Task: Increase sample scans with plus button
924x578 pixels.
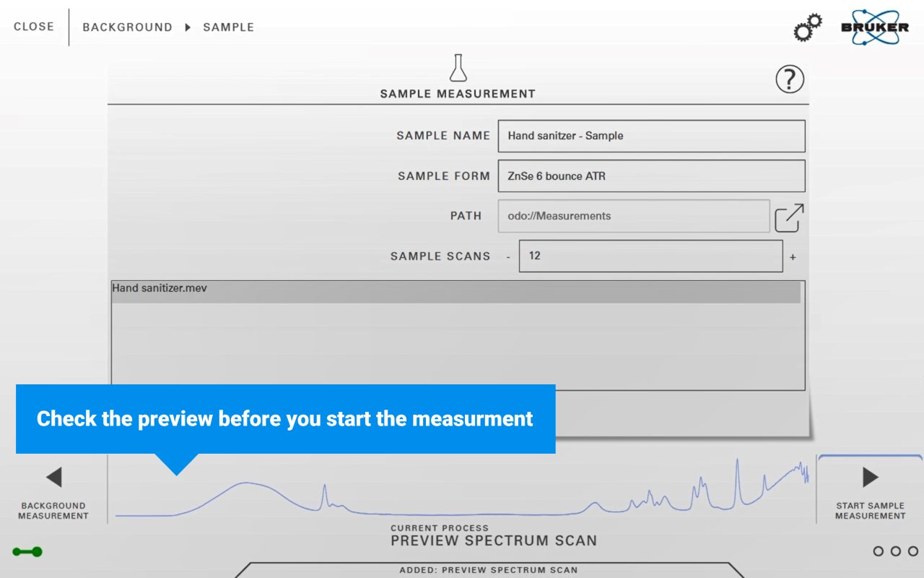Action: coord(793,257)
